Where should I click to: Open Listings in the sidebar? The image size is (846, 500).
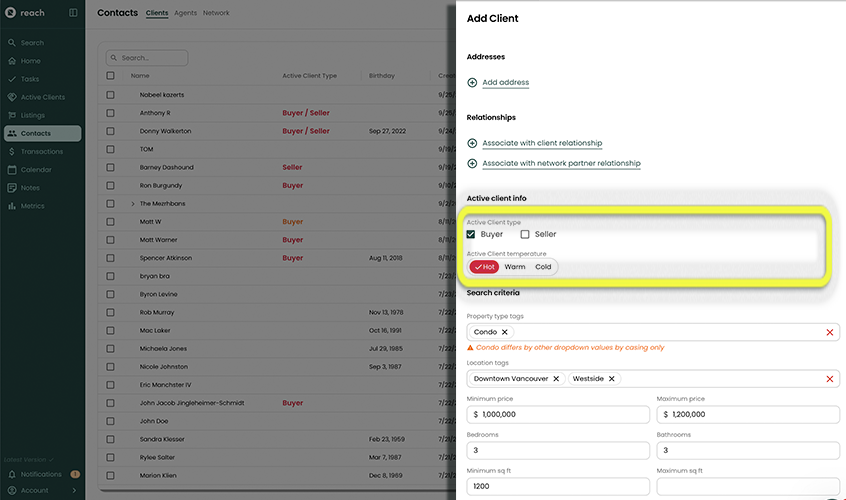[33, 115]
